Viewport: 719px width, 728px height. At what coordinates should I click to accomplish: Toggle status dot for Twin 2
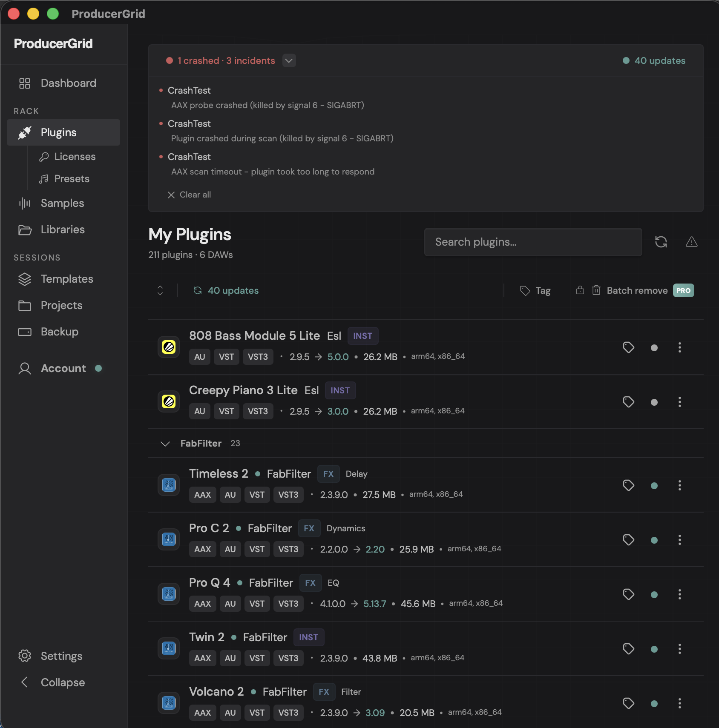(x=654, y=649)
